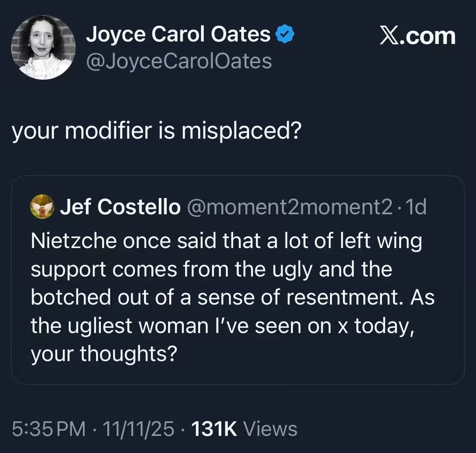Click Joyce Carol Oates' profile avatar
Screen dimensions: 476x453
tap(43, 47)
